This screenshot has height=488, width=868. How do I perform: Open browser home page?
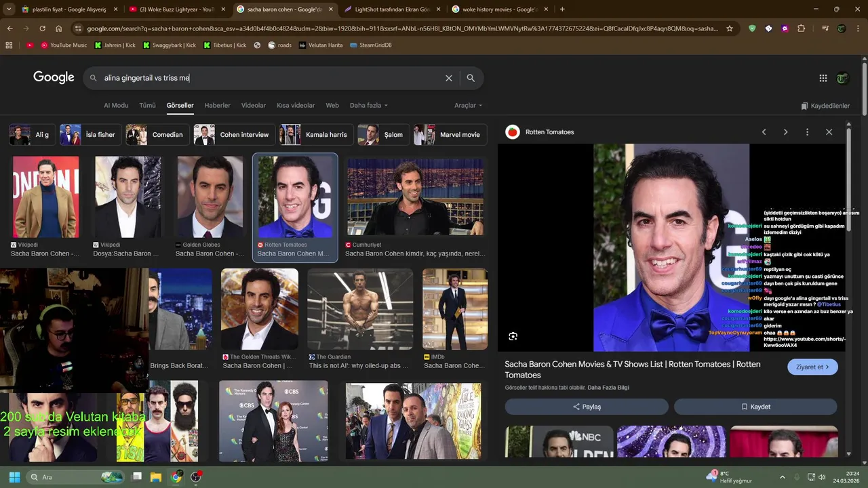tap(58, 28)
